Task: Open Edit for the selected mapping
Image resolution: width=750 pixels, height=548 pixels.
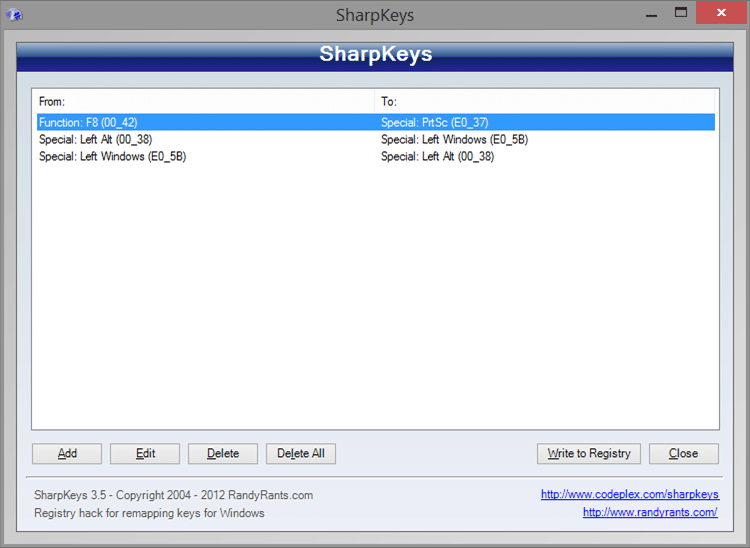Action: pyautogui.click(x=145, y=453)
